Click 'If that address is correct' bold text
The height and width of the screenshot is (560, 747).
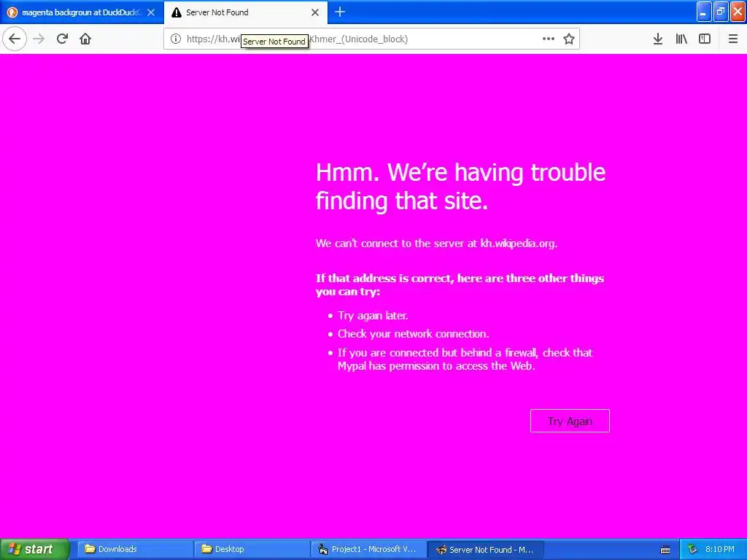click(x=460, y=285)
